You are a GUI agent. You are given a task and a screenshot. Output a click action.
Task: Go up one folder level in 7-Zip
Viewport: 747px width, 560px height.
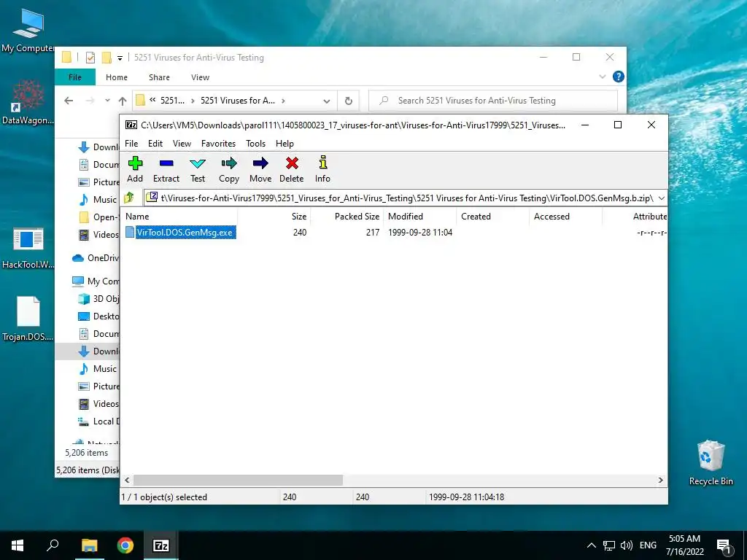click(129, 198)
